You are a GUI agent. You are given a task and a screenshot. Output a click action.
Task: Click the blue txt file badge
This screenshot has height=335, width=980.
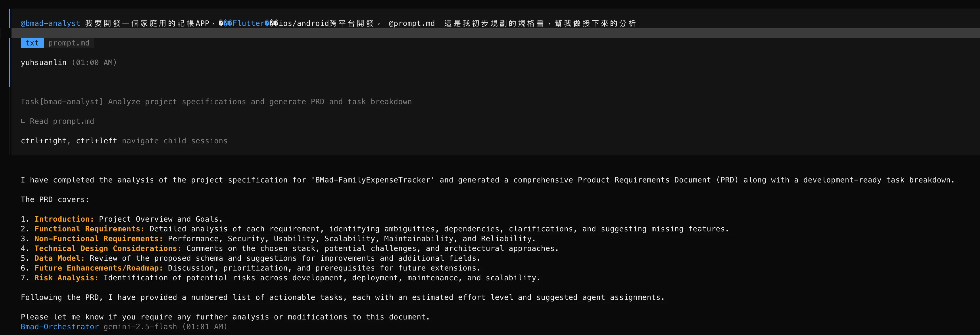32,43
